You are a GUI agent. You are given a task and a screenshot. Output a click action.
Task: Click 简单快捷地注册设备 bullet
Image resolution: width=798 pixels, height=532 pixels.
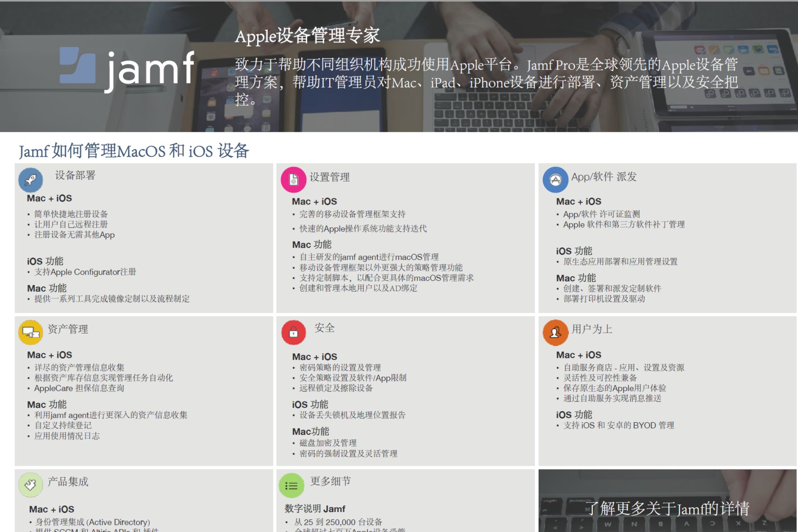(71, 214)
